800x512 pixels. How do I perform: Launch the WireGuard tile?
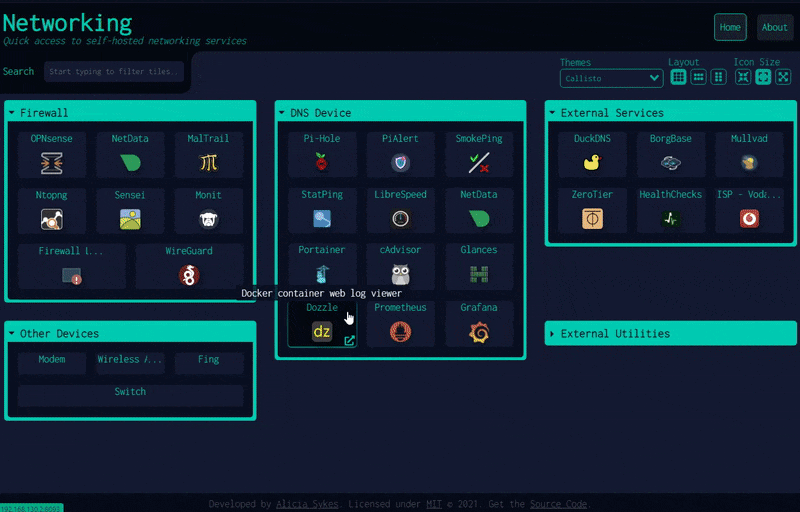click(189, 266)
